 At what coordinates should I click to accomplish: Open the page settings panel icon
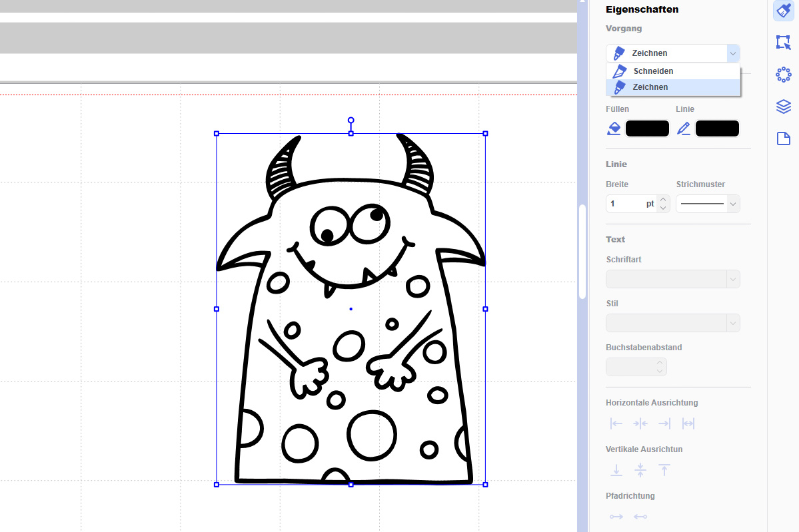[x=784, y=138]
